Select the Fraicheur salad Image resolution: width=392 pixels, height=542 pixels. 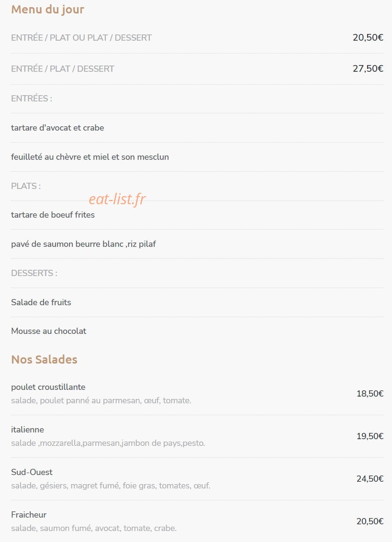point(197,521)
